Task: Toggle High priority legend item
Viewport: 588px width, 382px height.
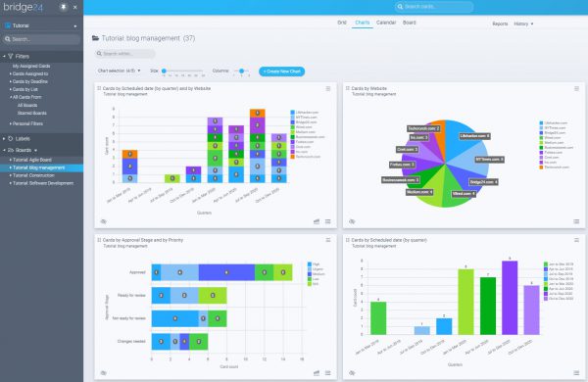Action: [314, 264]
